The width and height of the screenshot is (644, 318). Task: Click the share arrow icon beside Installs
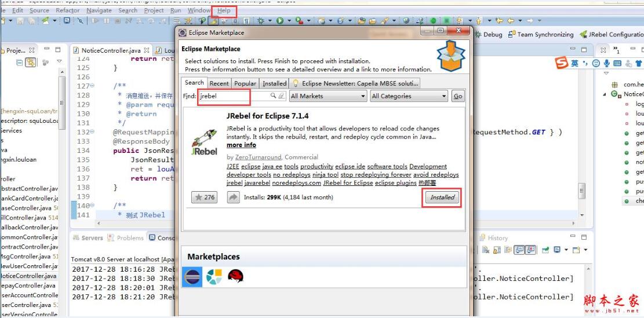click(233, 198)
